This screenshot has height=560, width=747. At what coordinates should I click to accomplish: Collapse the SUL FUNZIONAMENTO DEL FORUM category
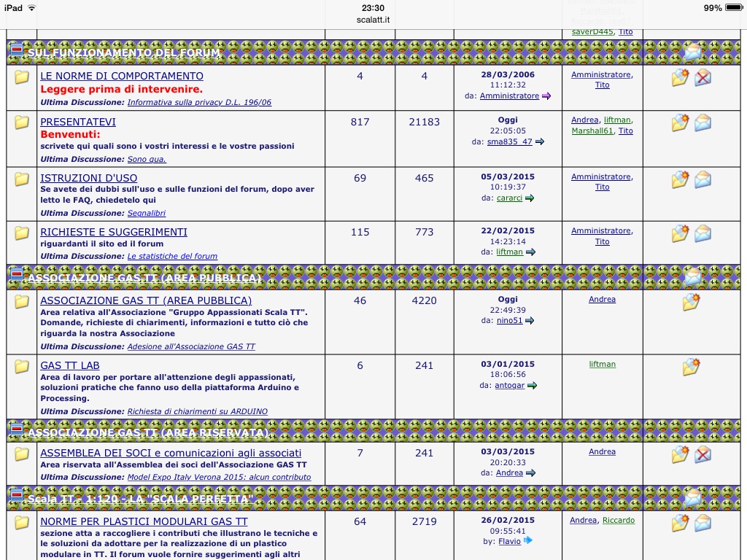click(x=16, y=49)
